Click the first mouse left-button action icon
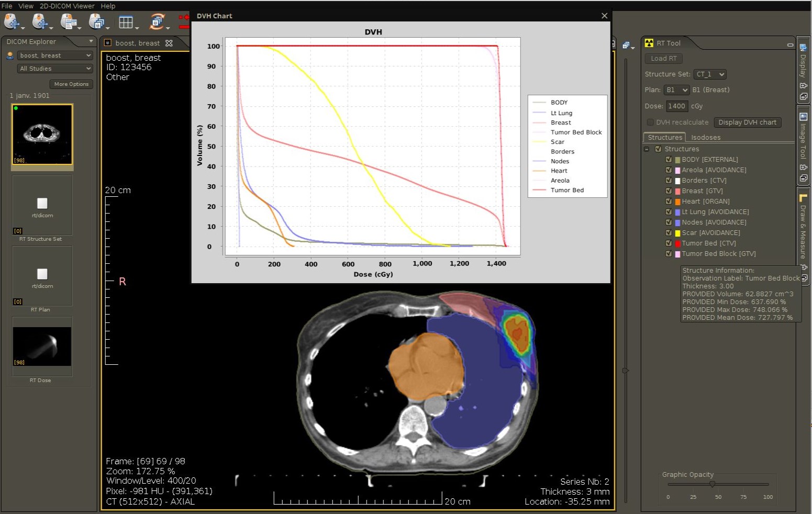This screenshot has width=812, height=514. pos(12,22)
